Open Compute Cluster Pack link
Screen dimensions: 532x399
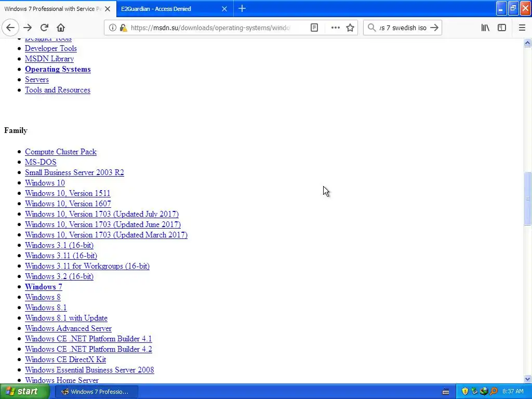click(x=61, y=152)
